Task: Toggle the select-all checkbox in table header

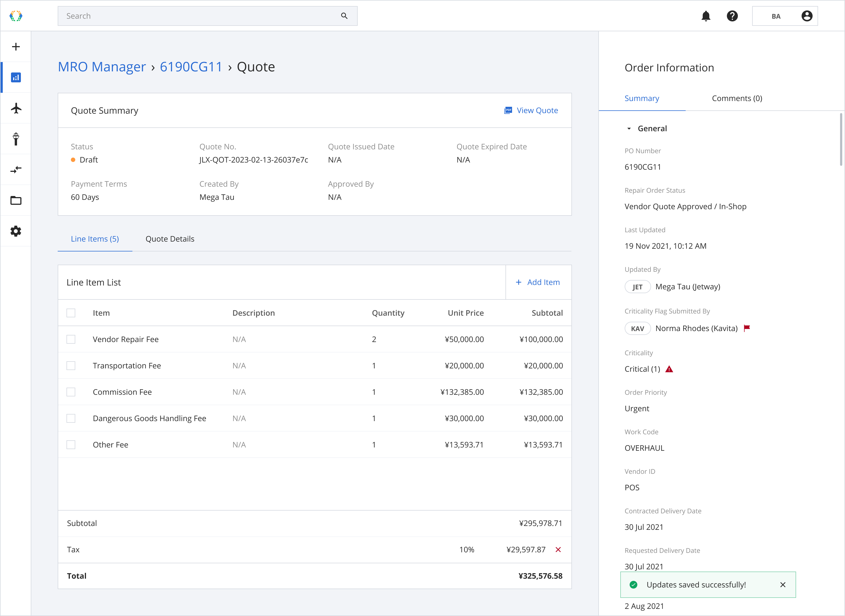Action: tap(71, 313)
